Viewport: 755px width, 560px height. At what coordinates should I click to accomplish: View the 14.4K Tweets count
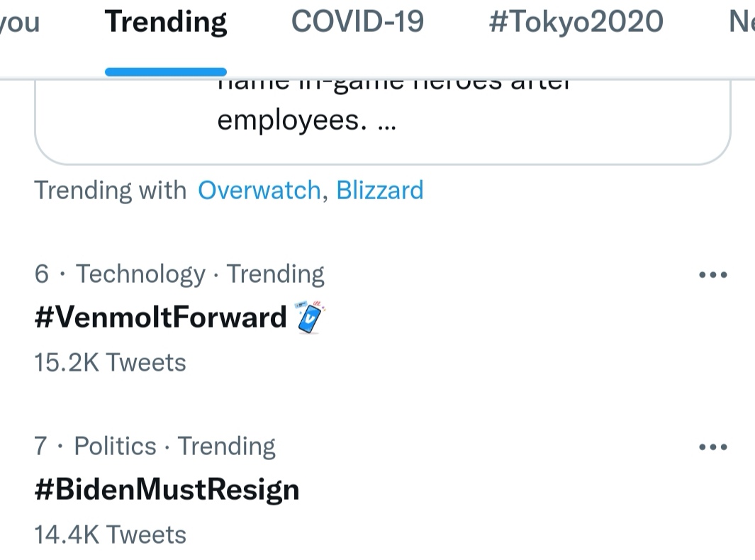tap(110, 534)
